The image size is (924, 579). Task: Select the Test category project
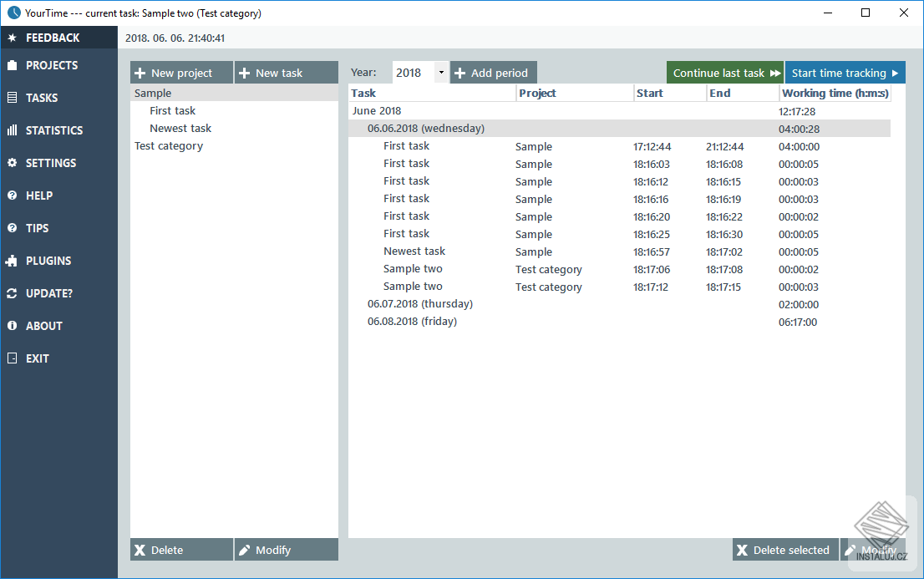click(x=169, y=146)
